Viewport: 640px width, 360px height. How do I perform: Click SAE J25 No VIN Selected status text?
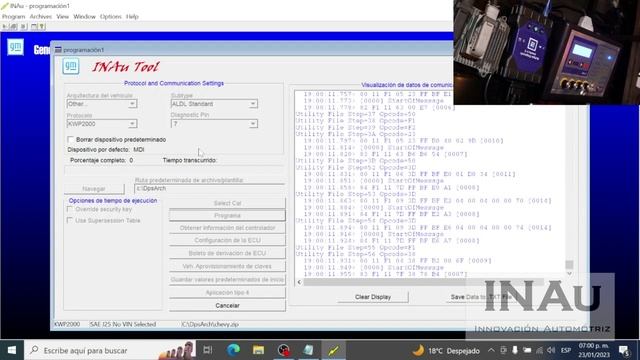123,324
